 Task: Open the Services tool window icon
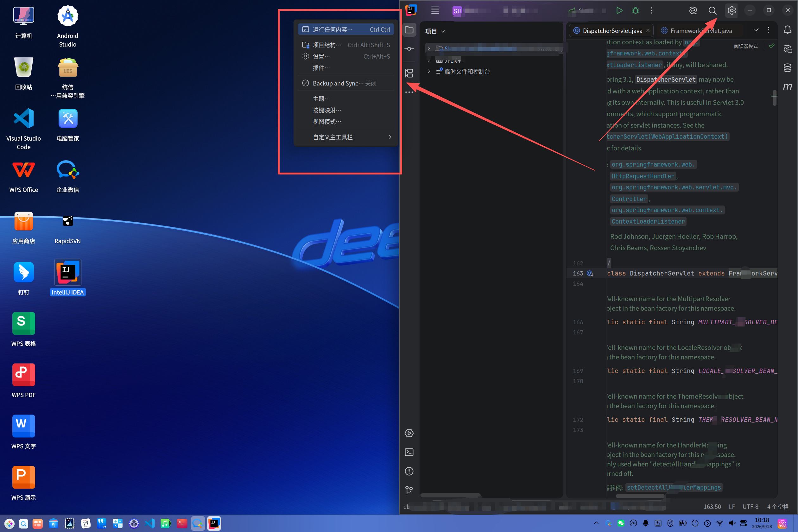409,433
